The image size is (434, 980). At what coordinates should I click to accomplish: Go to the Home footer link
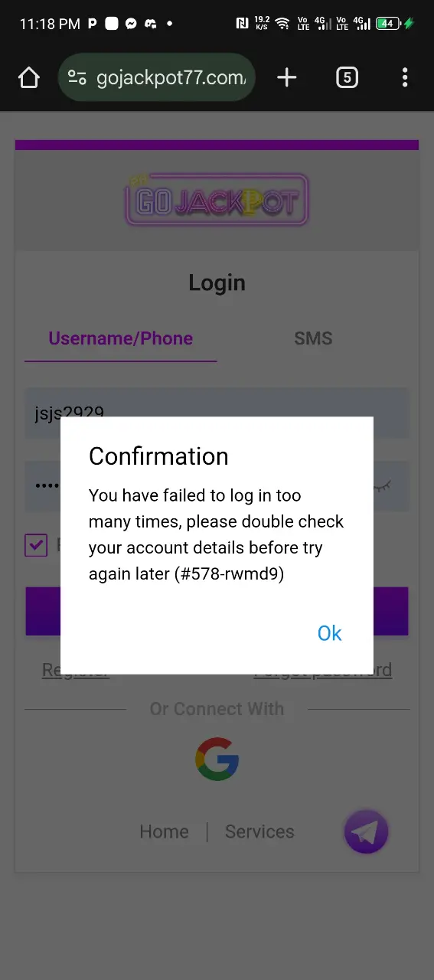(164, 831)
